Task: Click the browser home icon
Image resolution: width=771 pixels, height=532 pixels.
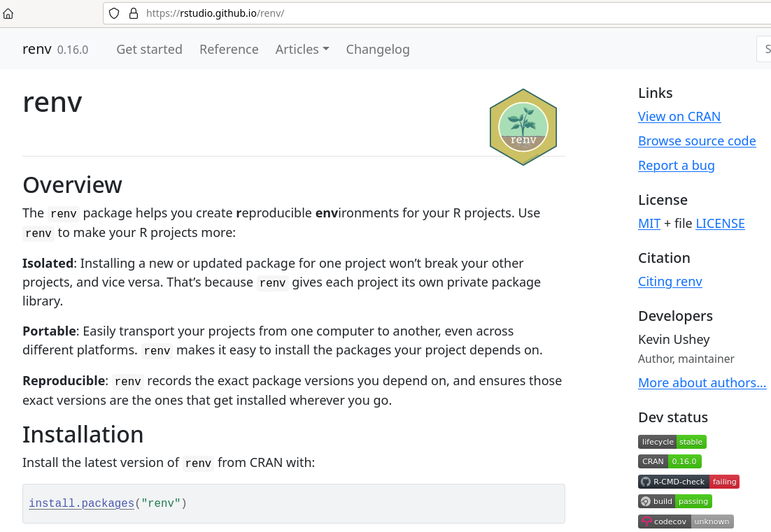Action: click(x=8, y=13)
